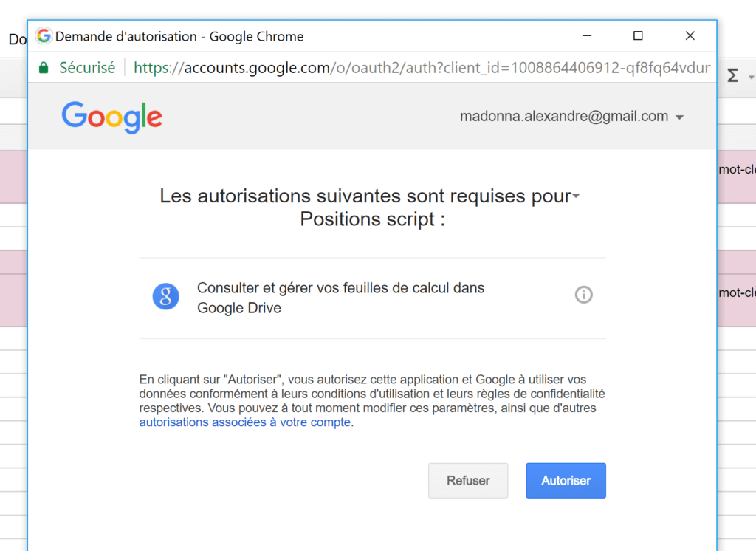
Task: Click the Sigma functions icon
Action: [732, 76]
